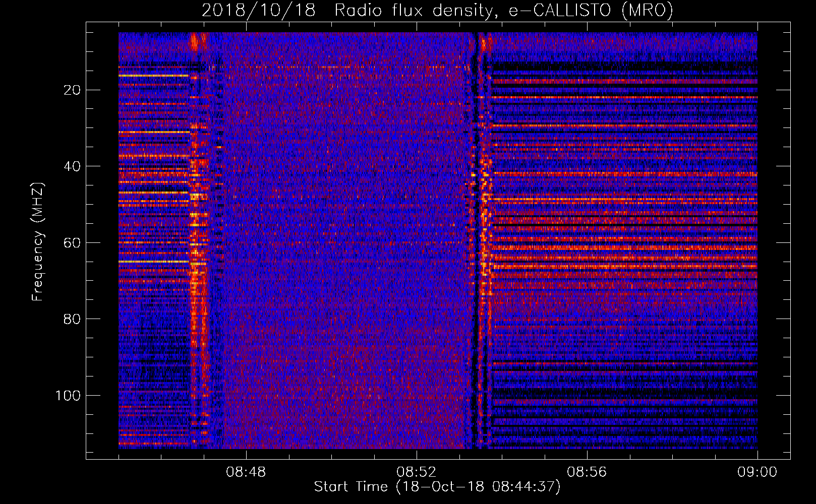816x504 pixels.
Task: Click the 09:00 time axis label
Action: click(757, 472)
